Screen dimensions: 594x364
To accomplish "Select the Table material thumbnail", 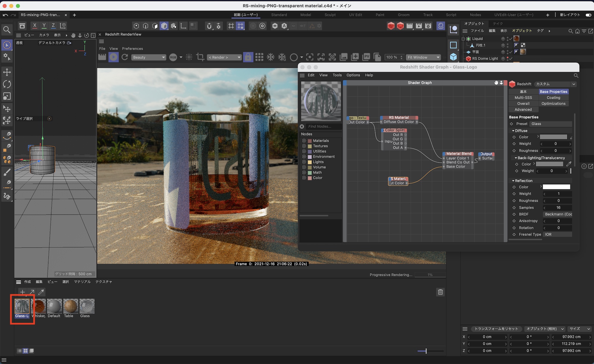I will pyautogui.click(x=70, y=306).
